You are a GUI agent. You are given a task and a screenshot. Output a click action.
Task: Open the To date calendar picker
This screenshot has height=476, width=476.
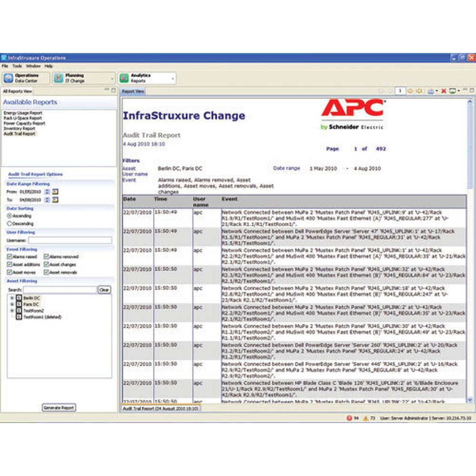(x=55, y=200)
